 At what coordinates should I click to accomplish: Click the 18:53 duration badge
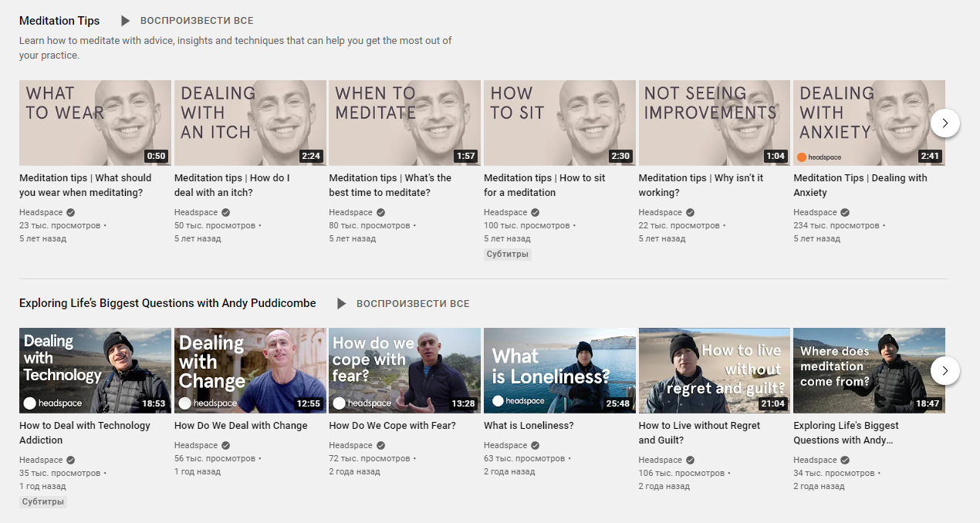154,403
